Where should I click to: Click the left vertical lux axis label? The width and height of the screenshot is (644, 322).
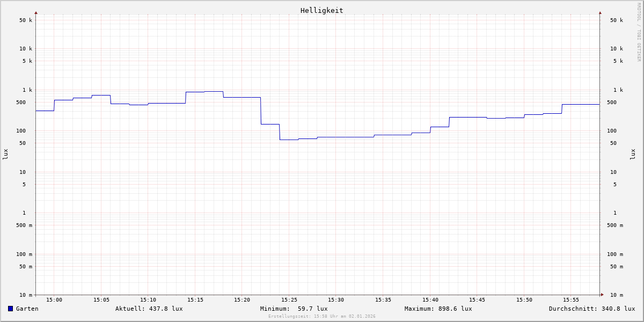point(5,155)
